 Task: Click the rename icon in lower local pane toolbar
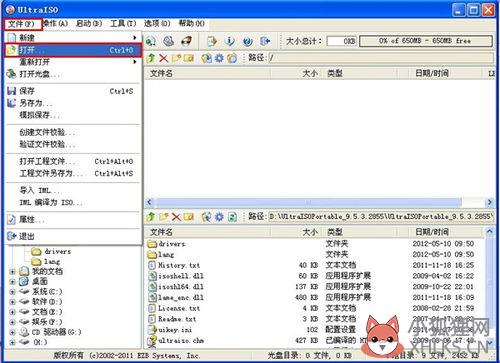click(189, 217)
